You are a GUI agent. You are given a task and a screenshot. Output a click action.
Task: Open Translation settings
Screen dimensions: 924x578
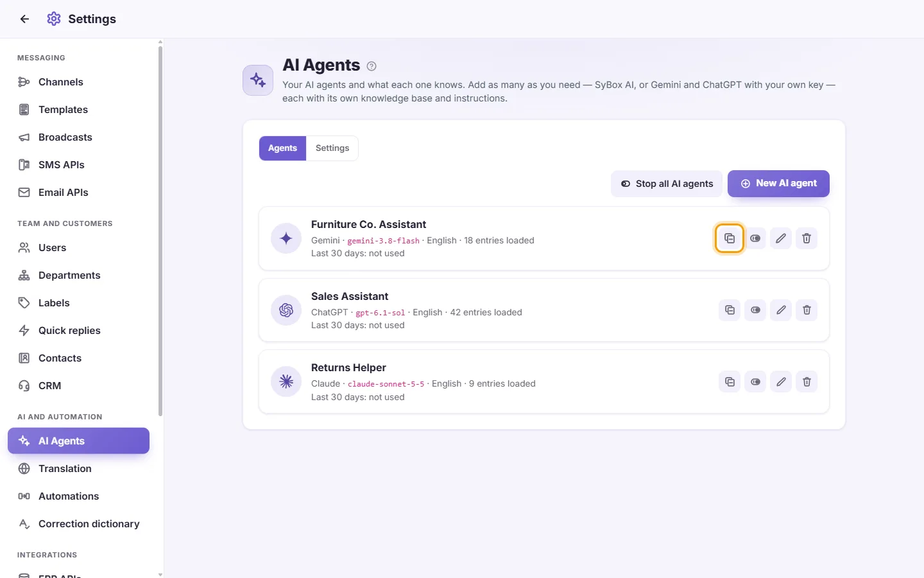(x=78, y=469)
